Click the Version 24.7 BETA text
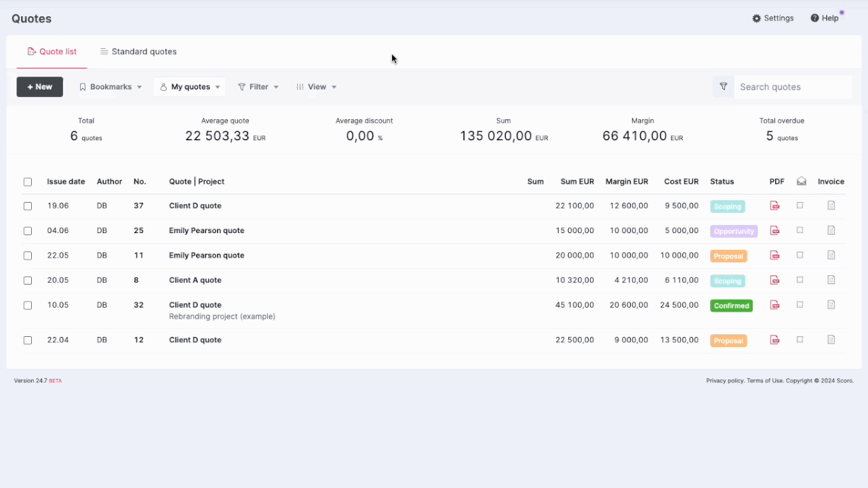This screenshot has height=488, width=868. 38,381
